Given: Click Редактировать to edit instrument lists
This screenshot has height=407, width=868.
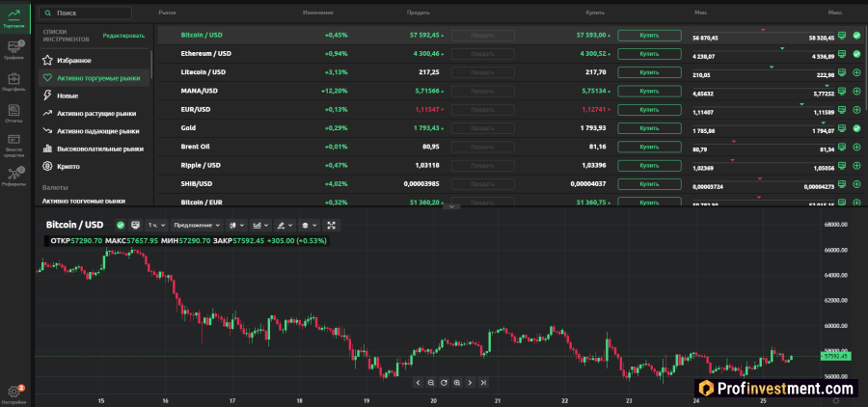Looking at the screenshot, I should coord(123,36).
